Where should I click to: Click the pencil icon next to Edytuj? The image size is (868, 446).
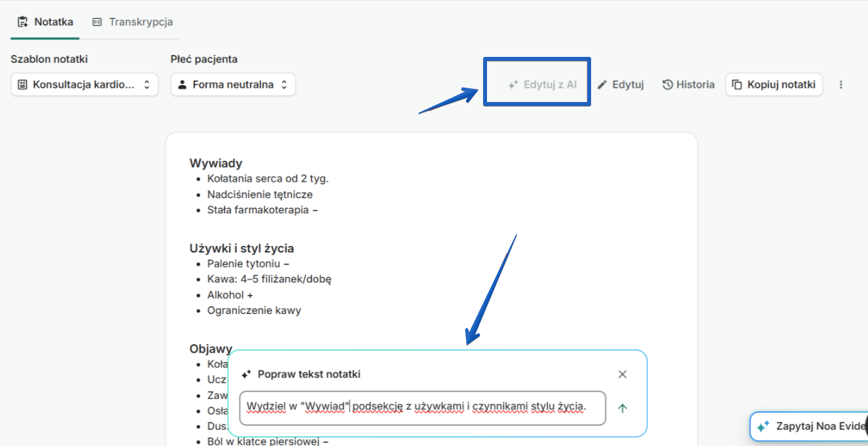click(x=602, y=84)
